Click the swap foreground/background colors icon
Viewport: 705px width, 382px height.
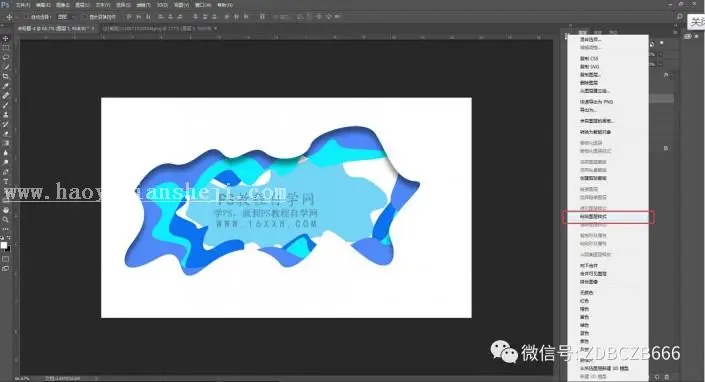point(9,238)
